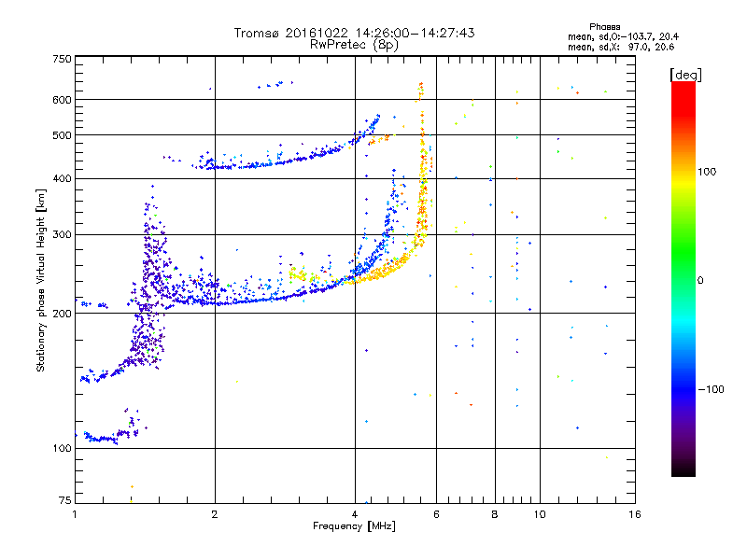
Task: Click y-axis tick label '600'
Action: pos(62,100)
